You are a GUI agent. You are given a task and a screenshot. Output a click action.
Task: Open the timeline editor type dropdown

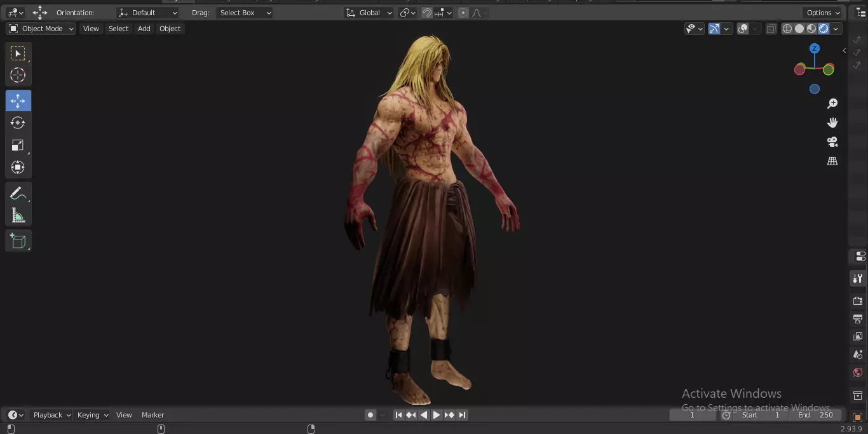16,415
